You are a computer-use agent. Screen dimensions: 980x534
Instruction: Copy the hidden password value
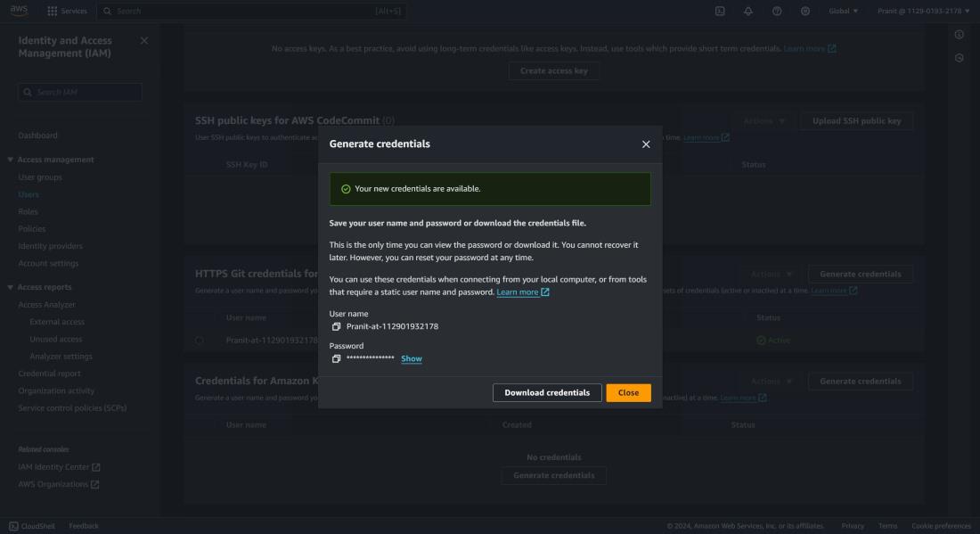coord(336,358)
